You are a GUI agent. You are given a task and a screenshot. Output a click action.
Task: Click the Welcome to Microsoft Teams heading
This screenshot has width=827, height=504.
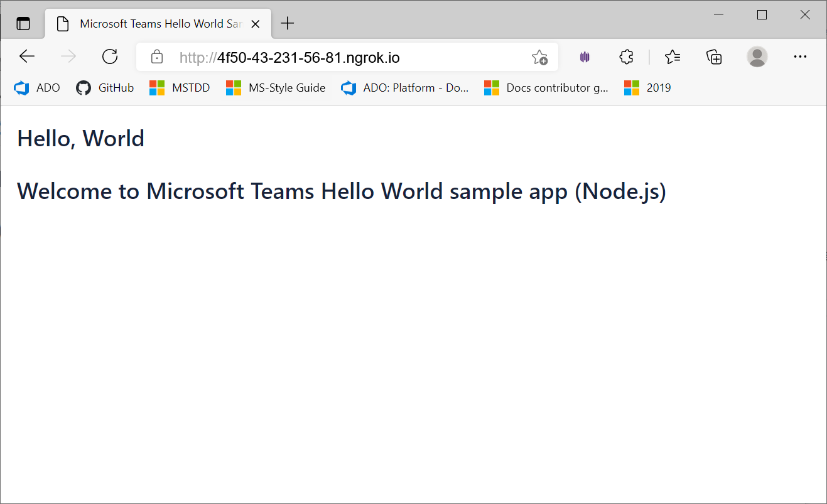click(x=342, y=191)
